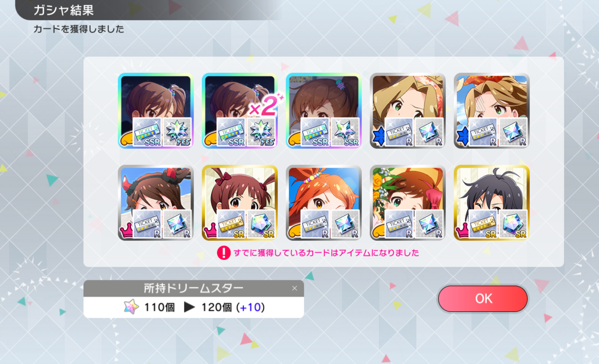599x364 pixels.
Task: Select the black-haired SR card
Action: pos(491,203)
